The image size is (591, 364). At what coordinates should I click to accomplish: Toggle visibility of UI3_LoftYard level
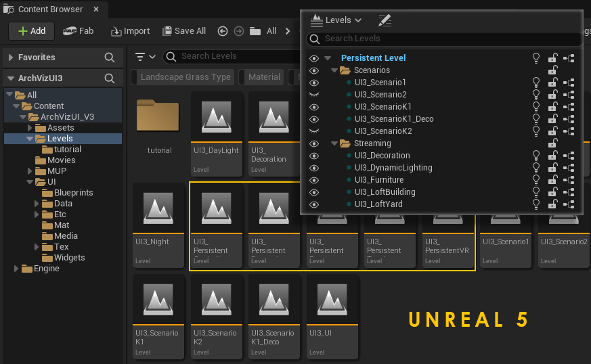coord(314,204)
